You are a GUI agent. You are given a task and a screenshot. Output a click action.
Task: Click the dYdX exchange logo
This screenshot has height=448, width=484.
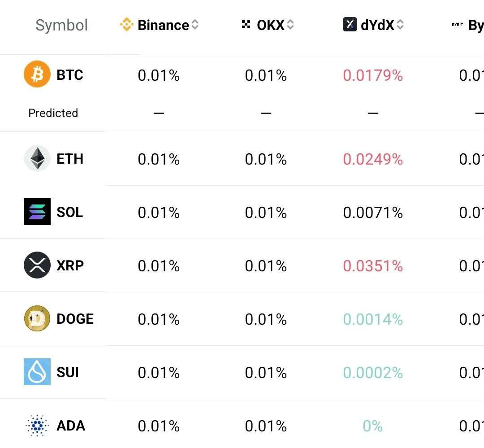[x=350, y=24]
